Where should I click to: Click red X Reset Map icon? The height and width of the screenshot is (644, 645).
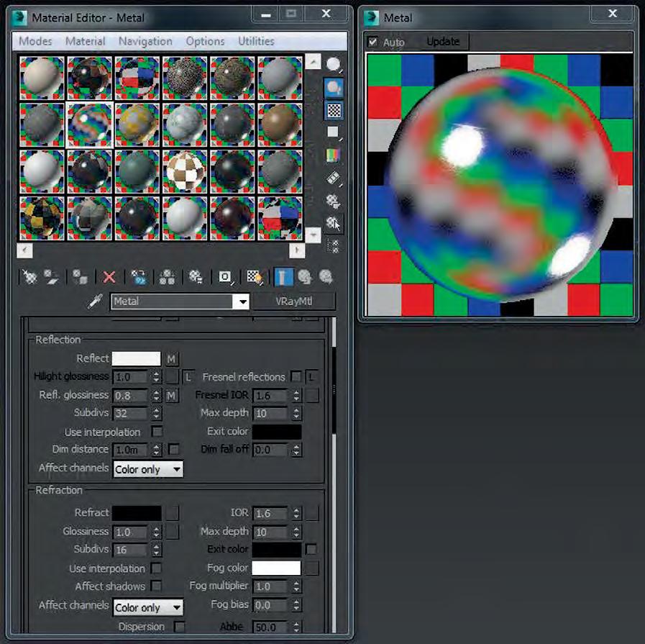click(109, 277)
